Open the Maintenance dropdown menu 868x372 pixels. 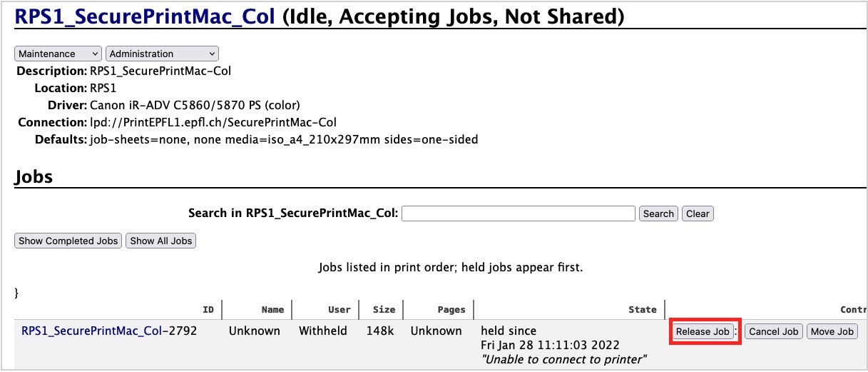(58, 54)
